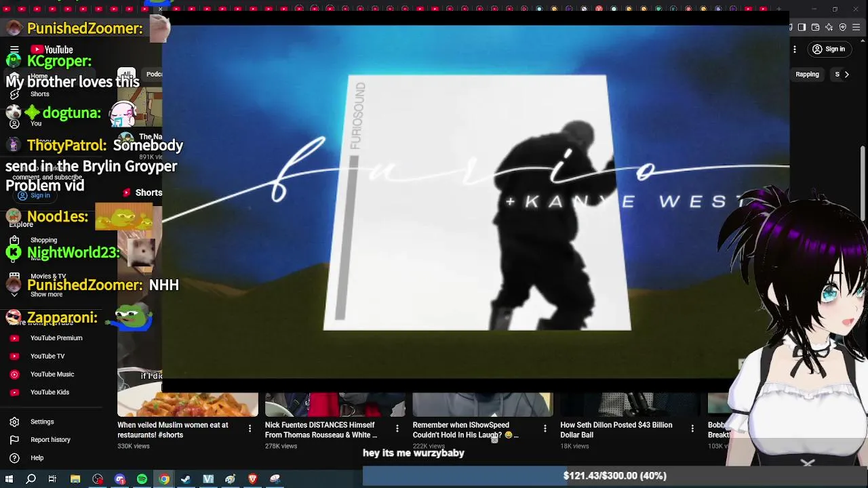Open YouTube Premium link
Image resolution: width=868 pixels, height=488 pixels.
coord(56,338)
